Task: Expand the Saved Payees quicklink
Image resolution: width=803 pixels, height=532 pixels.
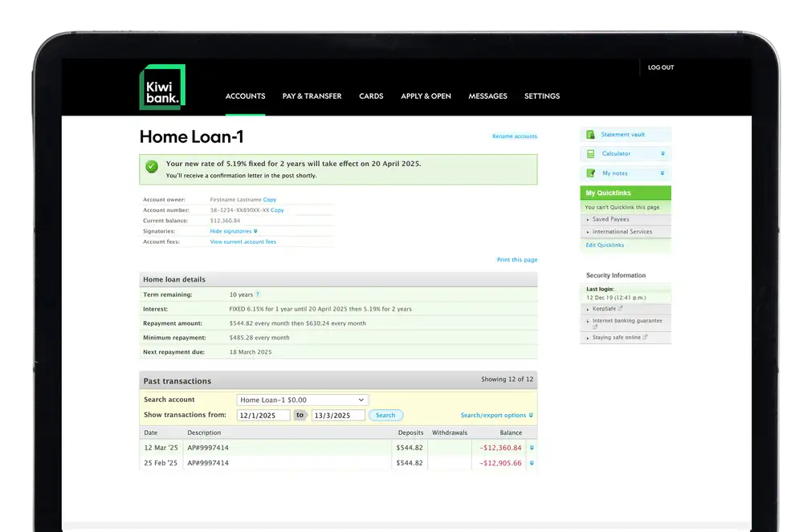Action: 613,219
